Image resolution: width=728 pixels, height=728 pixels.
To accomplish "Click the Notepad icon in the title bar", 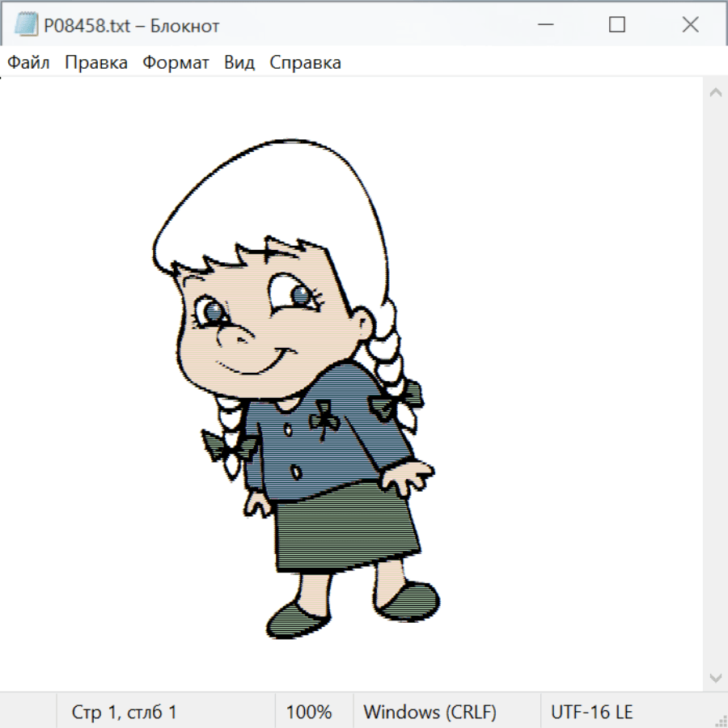I will (x=26, y=25).
